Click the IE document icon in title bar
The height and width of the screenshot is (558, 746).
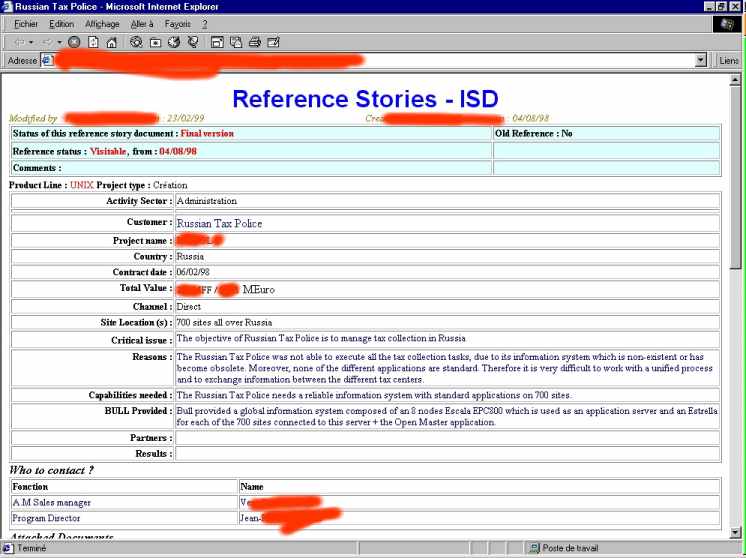tap(7, 7)
